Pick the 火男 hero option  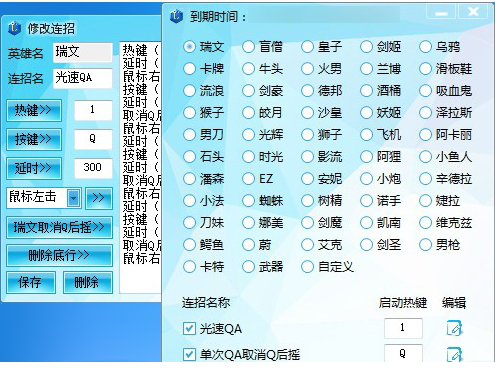tap(307, 69)
